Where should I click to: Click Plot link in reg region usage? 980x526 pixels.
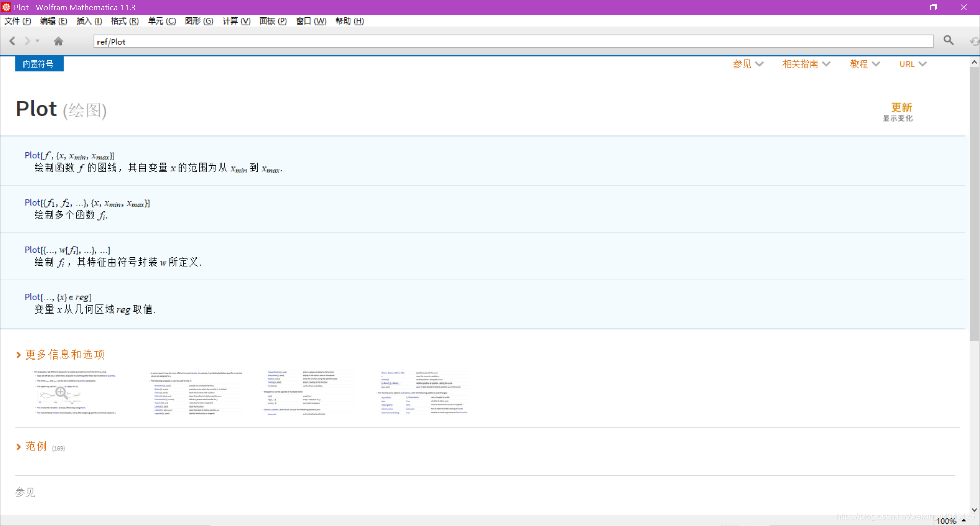(x=32, y=297)
